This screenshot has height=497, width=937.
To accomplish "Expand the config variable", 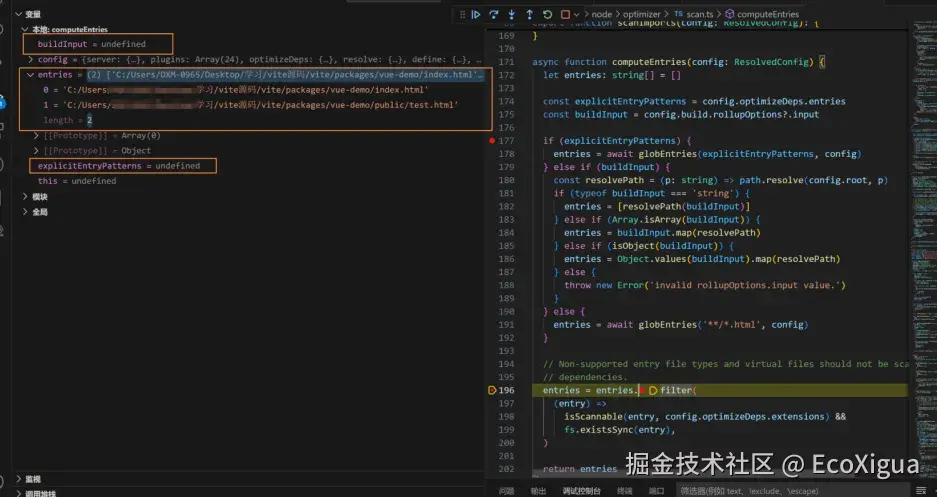I will [x=30, y=59].
